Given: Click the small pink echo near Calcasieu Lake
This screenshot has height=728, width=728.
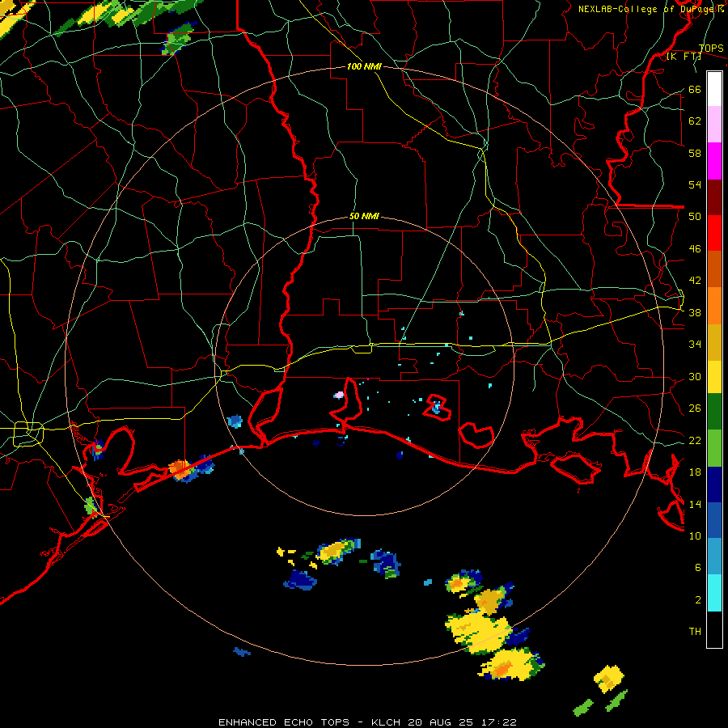Looking at the screenshot, I should 339,395.
